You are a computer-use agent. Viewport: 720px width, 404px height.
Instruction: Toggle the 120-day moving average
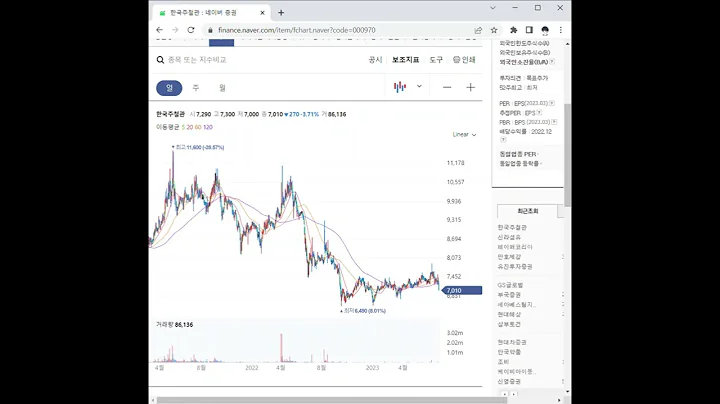point(208,127)
